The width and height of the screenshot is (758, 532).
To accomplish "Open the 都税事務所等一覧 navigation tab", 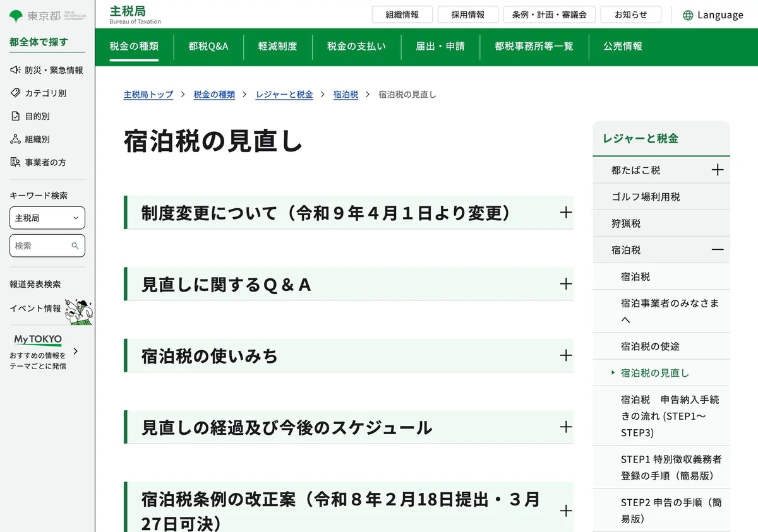I will [534, 46].
